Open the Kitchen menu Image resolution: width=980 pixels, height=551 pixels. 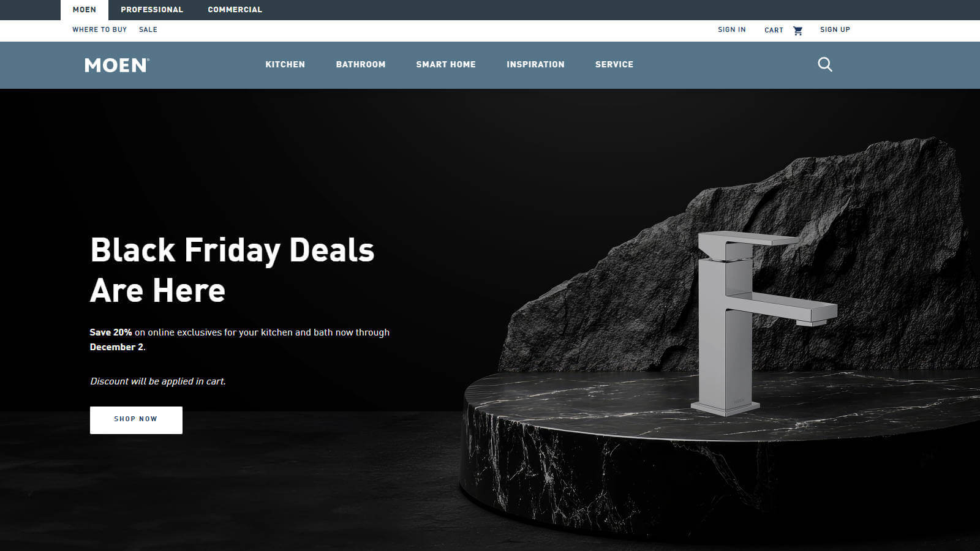[x=285, y=64]
